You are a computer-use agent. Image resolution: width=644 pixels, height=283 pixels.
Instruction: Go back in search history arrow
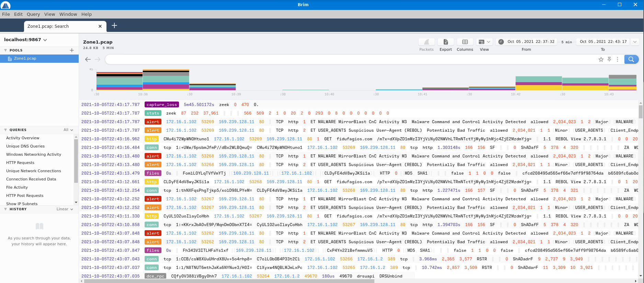tap(88, 59)
